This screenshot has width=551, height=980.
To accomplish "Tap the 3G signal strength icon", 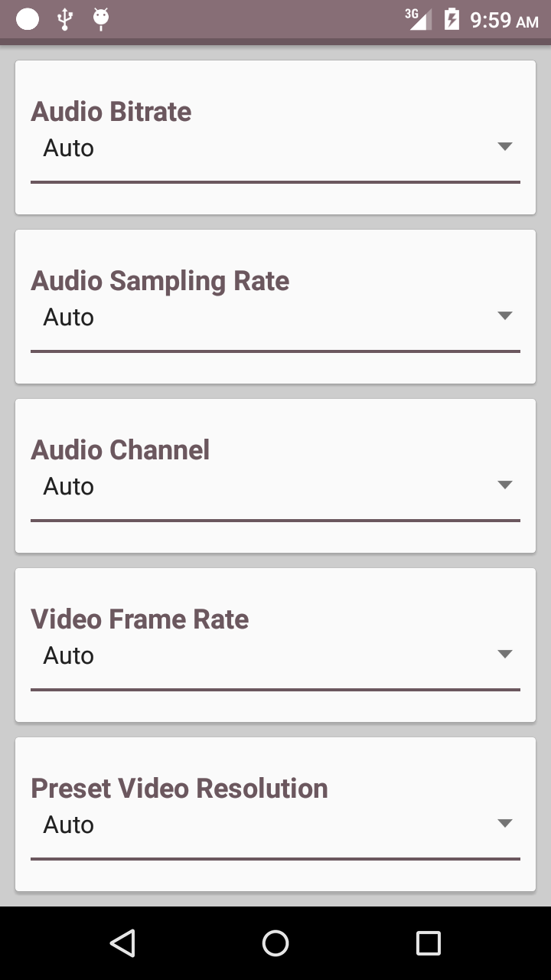I will tap(418, 19).
